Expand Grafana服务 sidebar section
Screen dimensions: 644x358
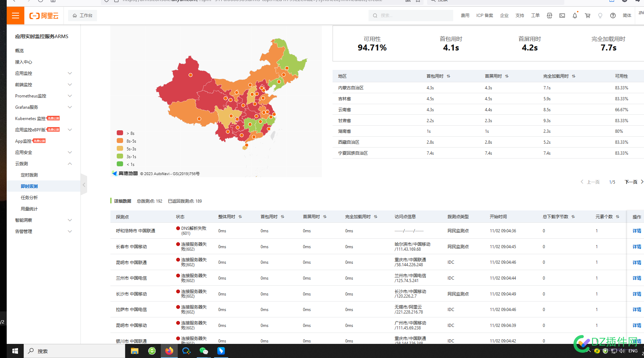44,107
